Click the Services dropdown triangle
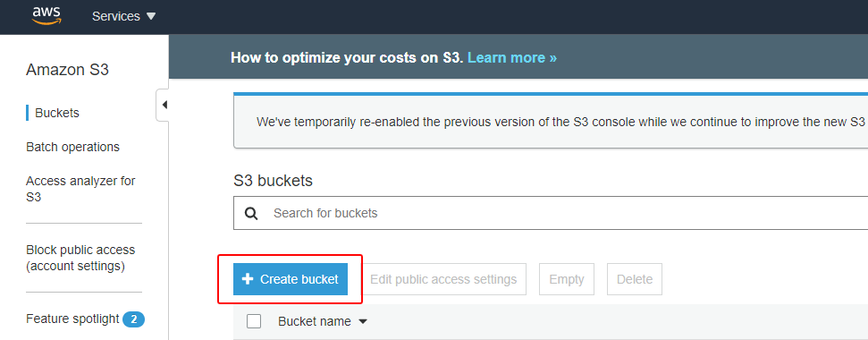868x340 pixels. point(151,17)
